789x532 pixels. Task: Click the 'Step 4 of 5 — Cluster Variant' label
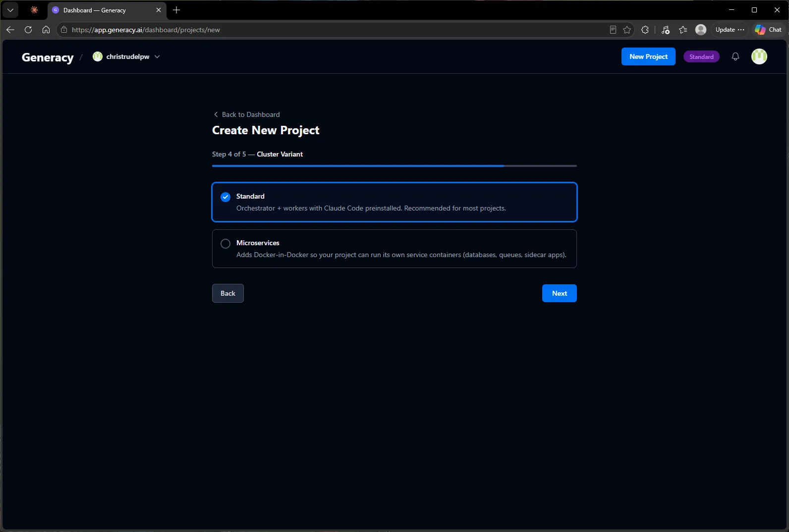point(257,154)
